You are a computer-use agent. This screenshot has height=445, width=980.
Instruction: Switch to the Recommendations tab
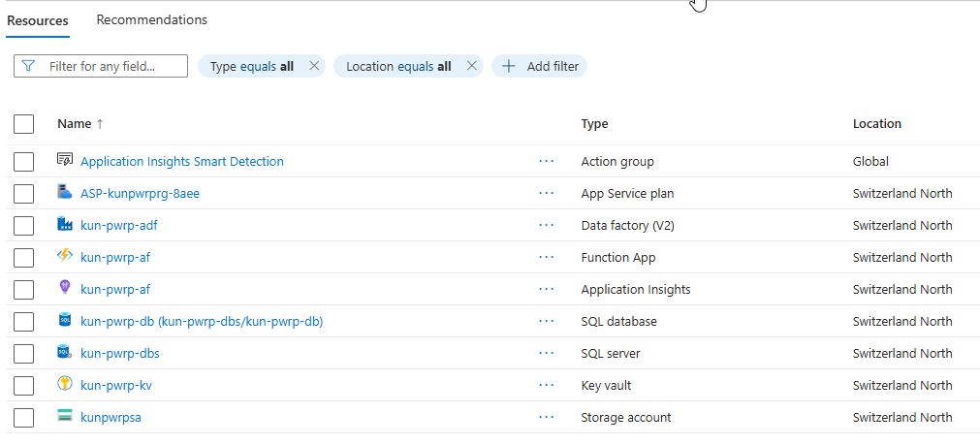pos(152,20)
